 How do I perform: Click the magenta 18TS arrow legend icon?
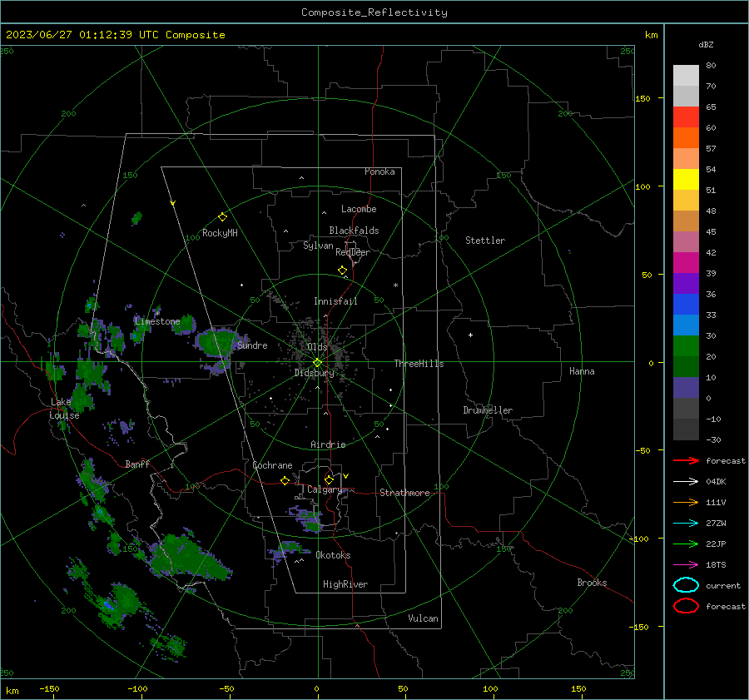pos(686,565)
